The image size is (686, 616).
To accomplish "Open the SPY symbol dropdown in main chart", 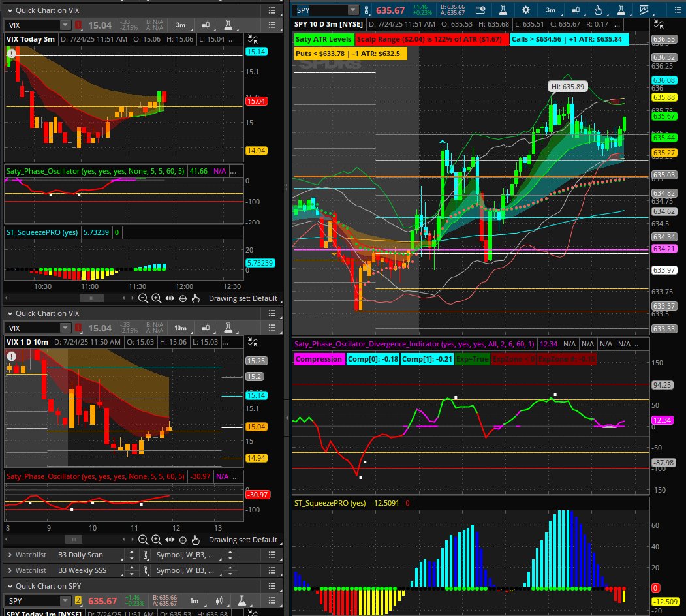I will [352, 10].
